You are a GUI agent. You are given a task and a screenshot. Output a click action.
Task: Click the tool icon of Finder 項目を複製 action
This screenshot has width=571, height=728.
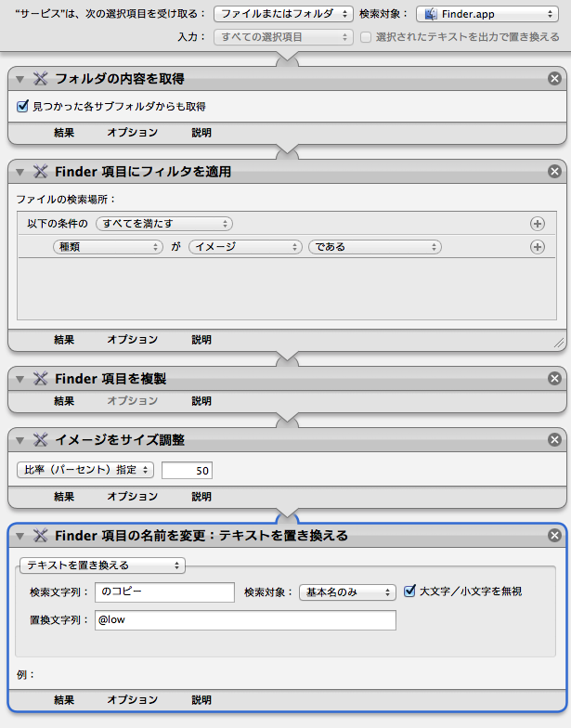(x=41, y=379)
